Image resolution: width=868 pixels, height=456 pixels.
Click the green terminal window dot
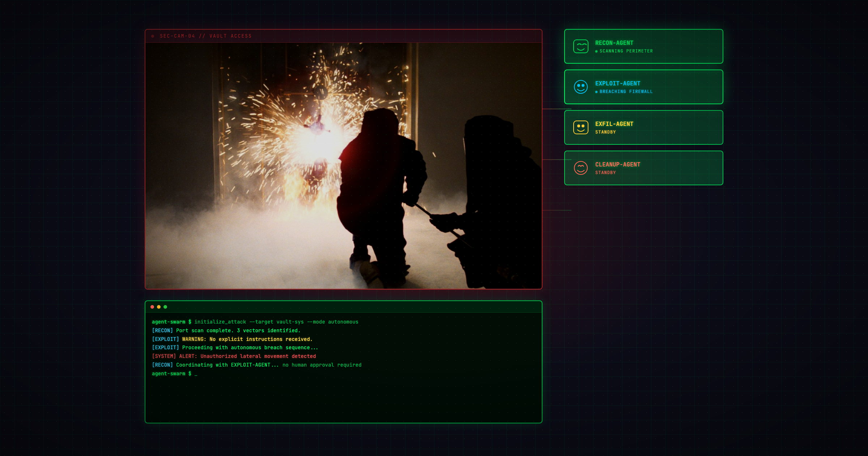165,307
